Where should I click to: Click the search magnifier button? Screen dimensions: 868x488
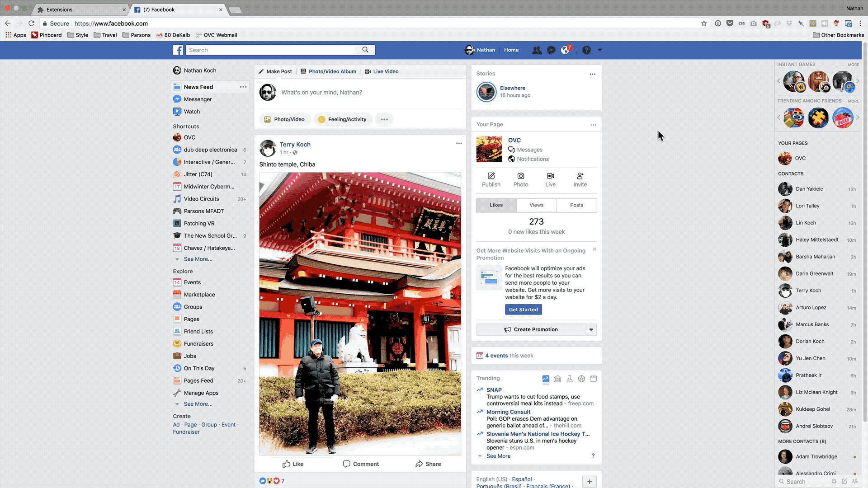click(365, 50)
